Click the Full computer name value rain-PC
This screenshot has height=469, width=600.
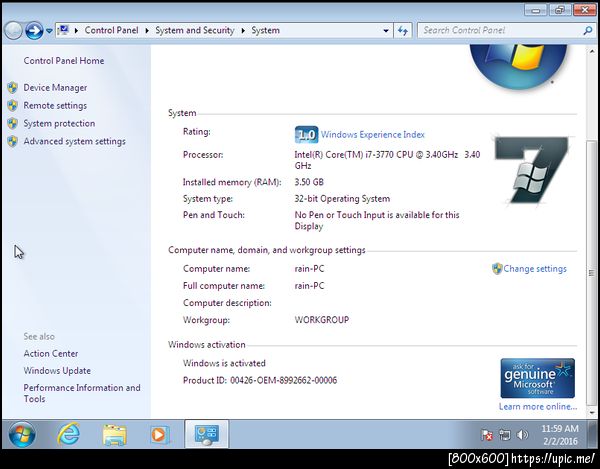pyautogui.click(x=309, y=286)
